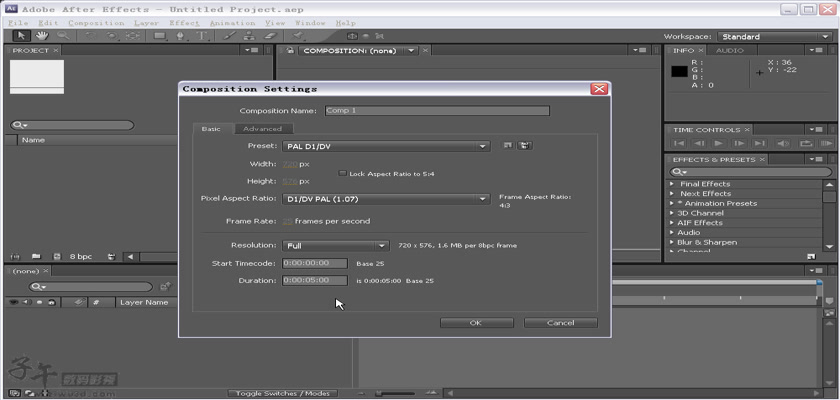Jump to last frame in Time Controls
Screen dimensions: 840x400
760,144
